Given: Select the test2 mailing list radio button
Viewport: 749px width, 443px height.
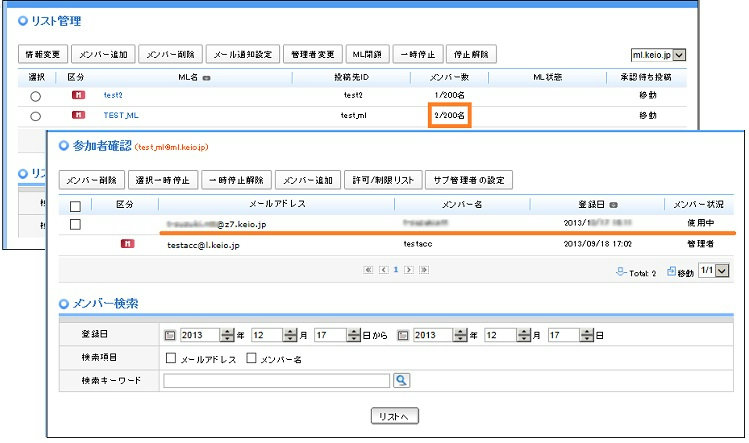Looking at the screenshot, I should 36,96.
